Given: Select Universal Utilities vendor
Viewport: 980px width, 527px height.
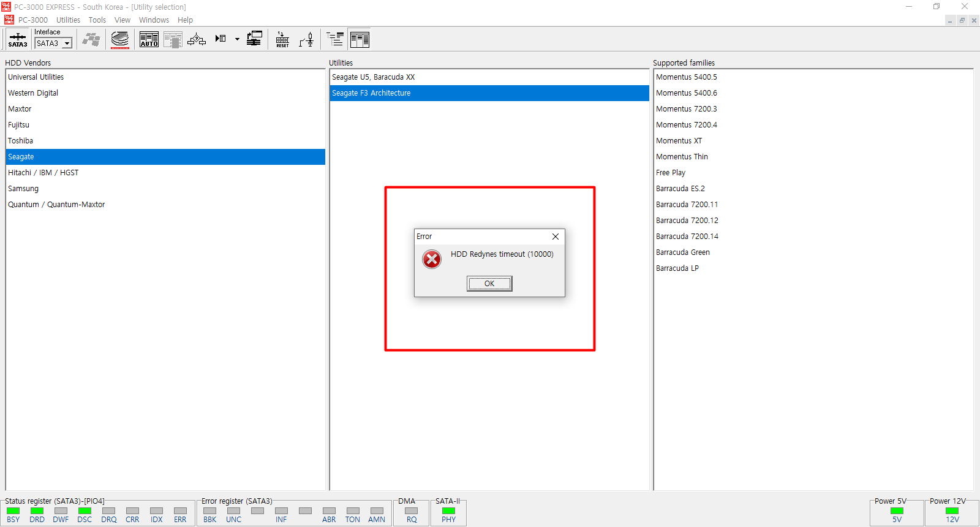Looking at the screenshot, I should click(x=165, y=77).
